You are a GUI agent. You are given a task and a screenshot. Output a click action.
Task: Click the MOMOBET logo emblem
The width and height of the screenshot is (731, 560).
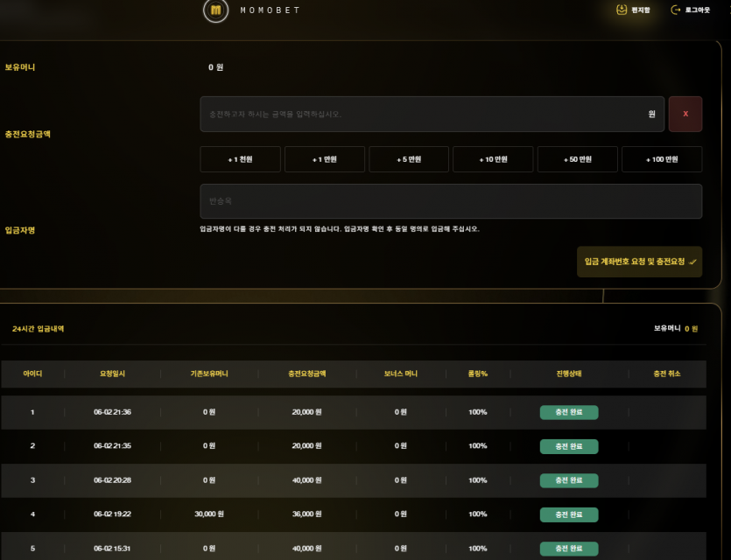click(x=215, y=10)
